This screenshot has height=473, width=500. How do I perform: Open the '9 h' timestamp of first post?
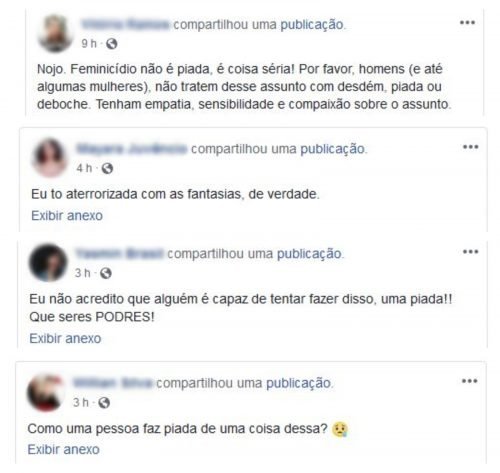89,44
